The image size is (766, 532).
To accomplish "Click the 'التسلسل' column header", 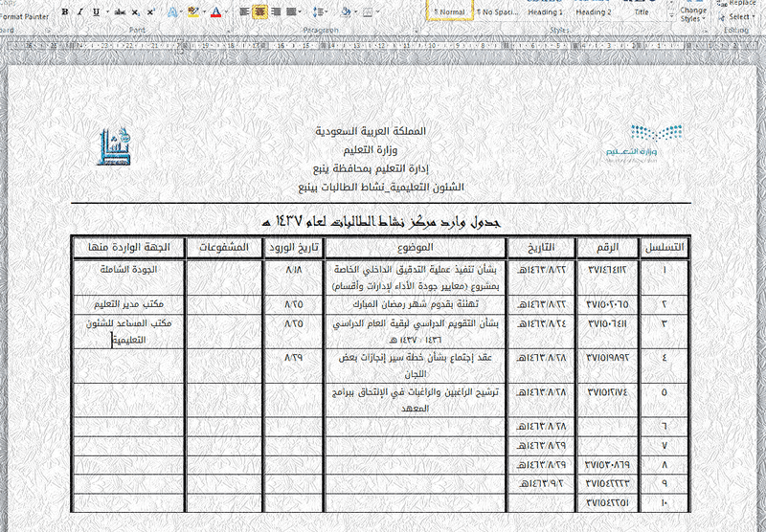I will [x=665, y=248].
